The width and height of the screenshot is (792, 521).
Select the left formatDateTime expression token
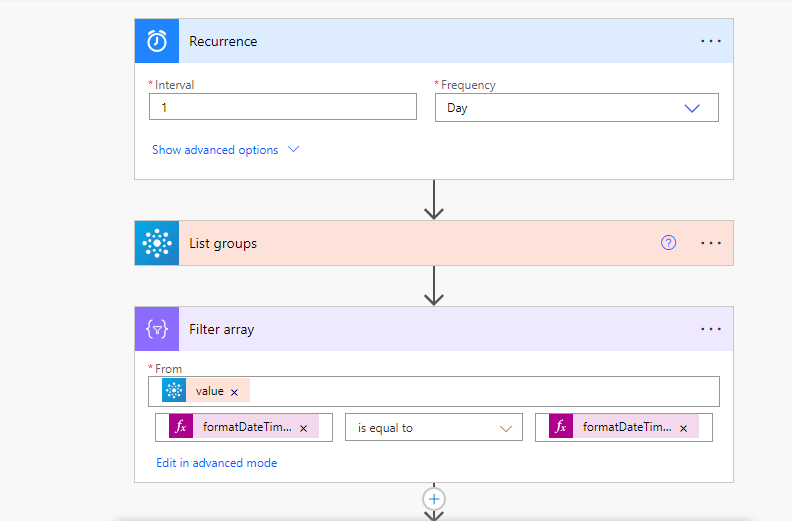coord(244,427)
